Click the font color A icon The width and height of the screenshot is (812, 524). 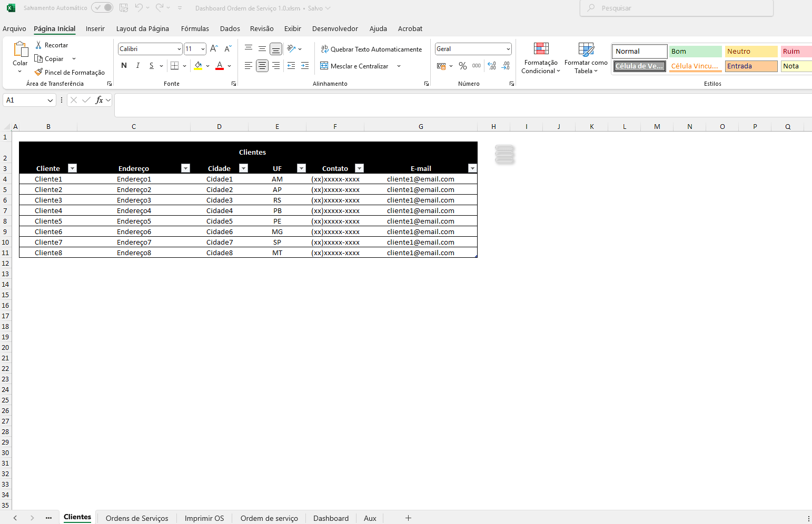[x=220, y=66]
